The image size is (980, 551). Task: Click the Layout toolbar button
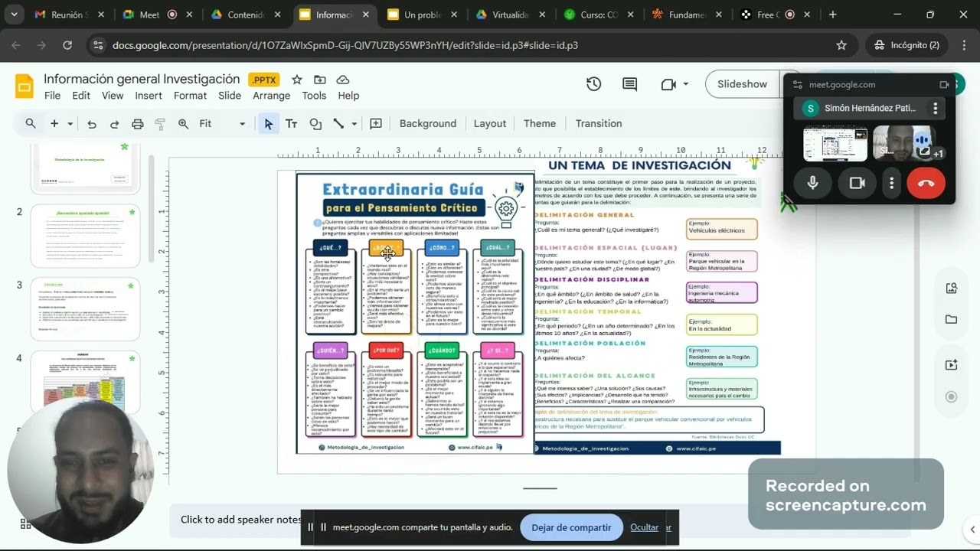[x=490, y=124]
